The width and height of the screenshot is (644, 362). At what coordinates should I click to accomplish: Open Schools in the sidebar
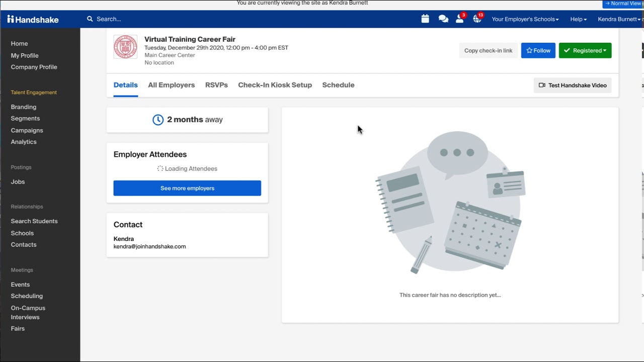[x=22, y=233]
